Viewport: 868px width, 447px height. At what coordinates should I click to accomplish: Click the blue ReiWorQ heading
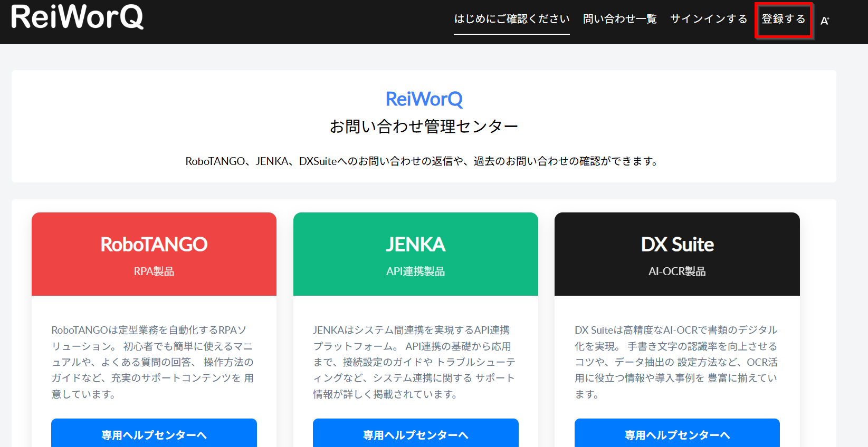424,99
